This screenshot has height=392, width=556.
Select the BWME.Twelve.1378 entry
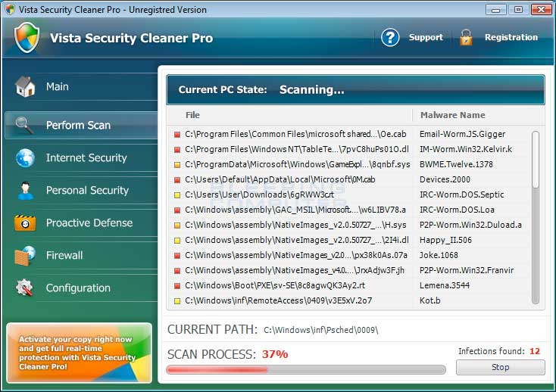[456, 164]
